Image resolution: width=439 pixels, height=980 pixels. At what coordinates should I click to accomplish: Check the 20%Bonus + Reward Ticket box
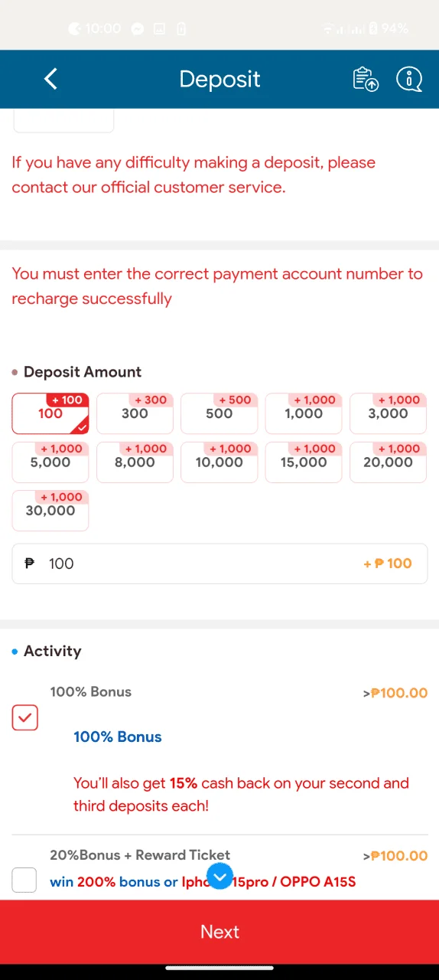click(24, 880)
